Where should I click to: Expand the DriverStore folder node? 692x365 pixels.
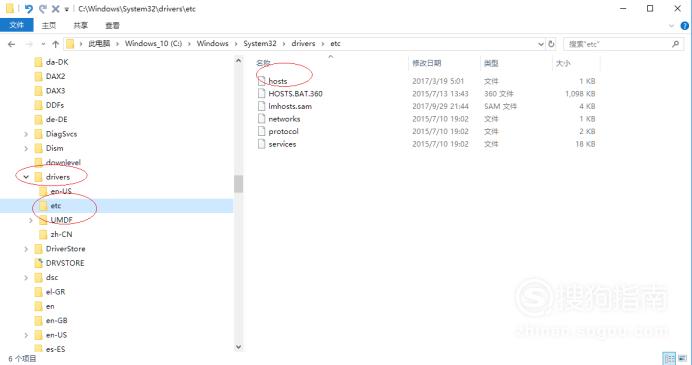[x=26, y=249]
